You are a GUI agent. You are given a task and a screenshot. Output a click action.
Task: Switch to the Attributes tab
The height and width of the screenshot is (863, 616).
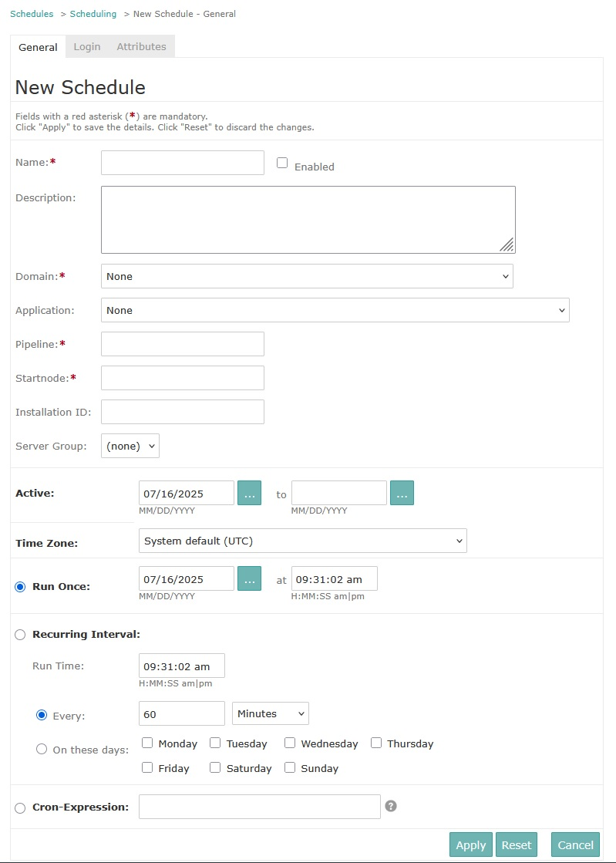click(x=141, y=46)
